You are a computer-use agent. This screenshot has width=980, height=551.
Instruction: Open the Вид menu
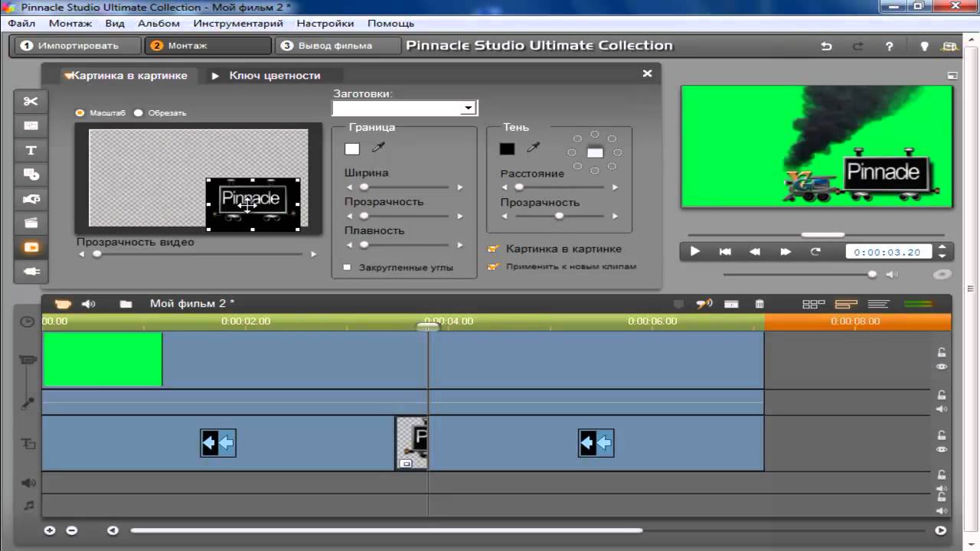115,24
